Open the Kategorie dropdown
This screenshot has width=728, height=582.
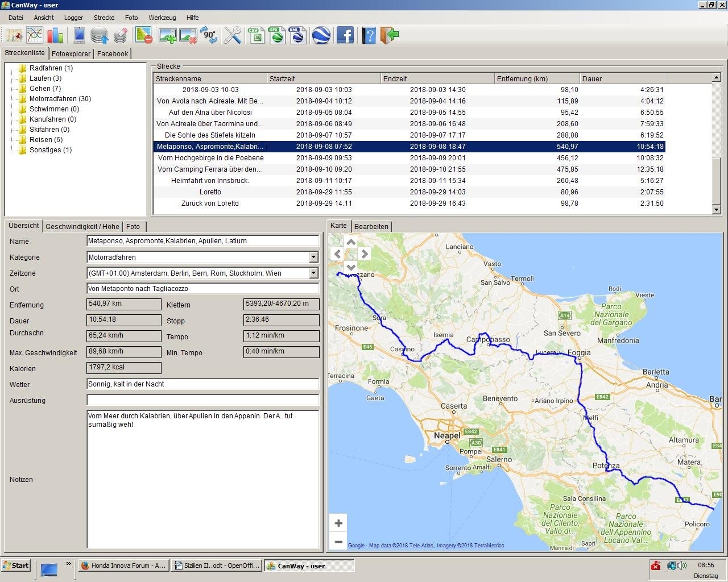click(x=313, y=257)
